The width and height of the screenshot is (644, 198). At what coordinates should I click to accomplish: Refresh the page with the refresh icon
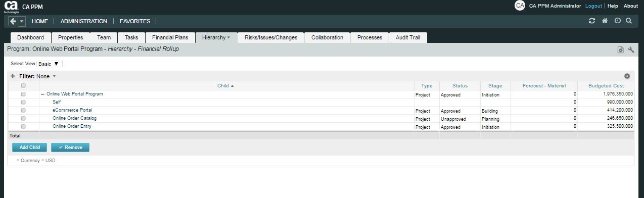592,21
